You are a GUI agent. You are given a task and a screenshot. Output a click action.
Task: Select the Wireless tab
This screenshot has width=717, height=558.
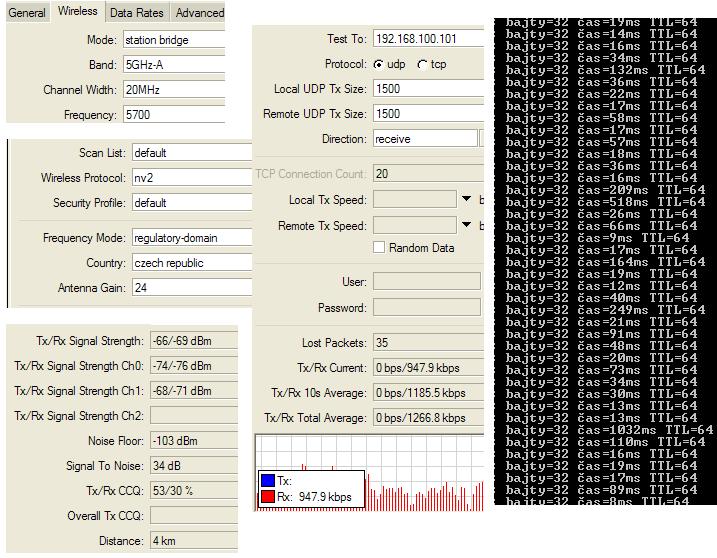[x=78, y=11]
